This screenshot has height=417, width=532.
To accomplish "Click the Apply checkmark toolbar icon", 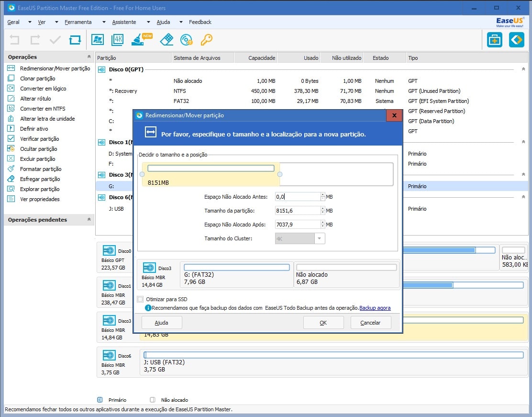I will point(55,40).
